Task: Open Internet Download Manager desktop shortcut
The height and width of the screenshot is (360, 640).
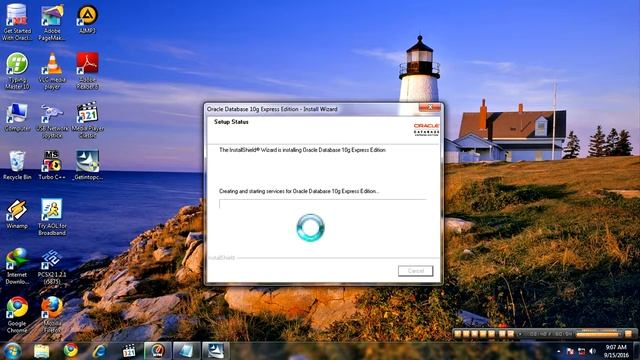Action: (x=17, y=266)
